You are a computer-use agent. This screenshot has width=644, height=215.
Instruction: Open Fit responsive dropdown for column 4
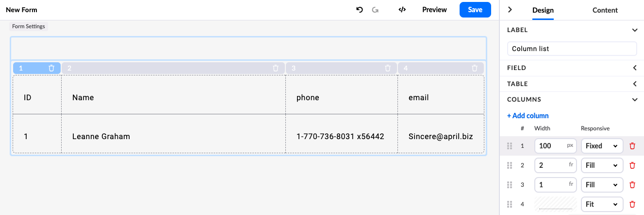[x=602, y=204]
